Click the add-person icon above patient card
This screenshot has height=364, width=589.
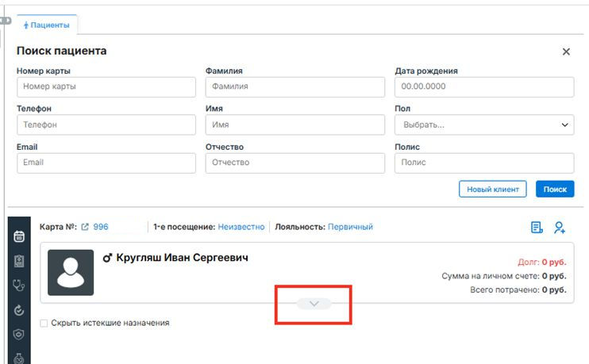point(560,228)
